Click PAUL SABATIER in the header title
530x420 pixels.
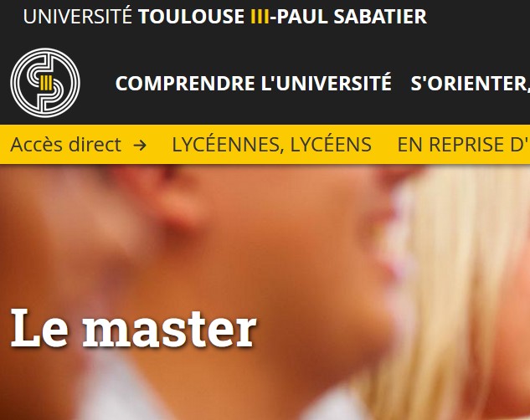tap(352, 17)
